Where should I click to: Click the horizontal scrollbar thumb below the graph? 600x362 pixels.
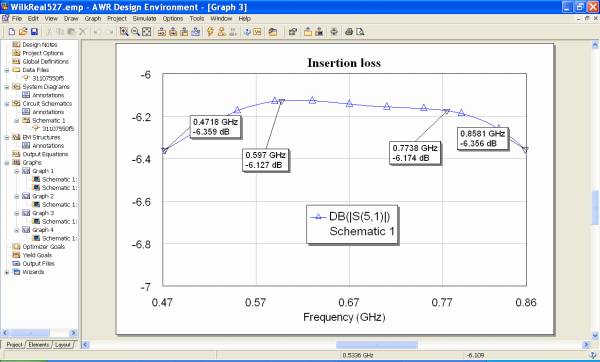click(377, 345)
